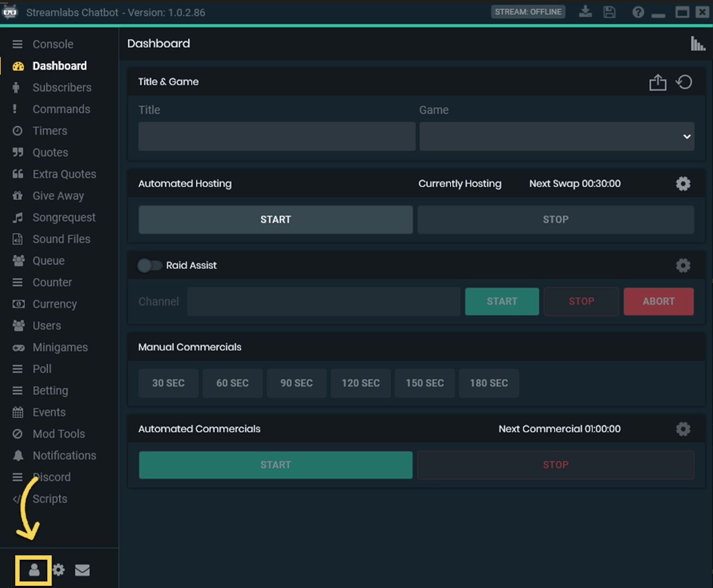Open the connections user icon
Viewport: 713px width, 588px height.
pyautogui.click(x=34, y=570)
